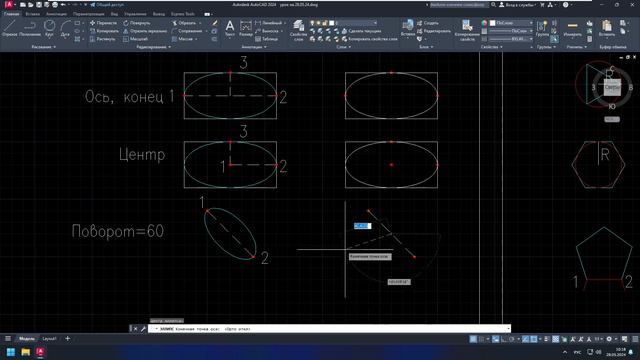Insert a Таблица (Table)

(267, 39)
